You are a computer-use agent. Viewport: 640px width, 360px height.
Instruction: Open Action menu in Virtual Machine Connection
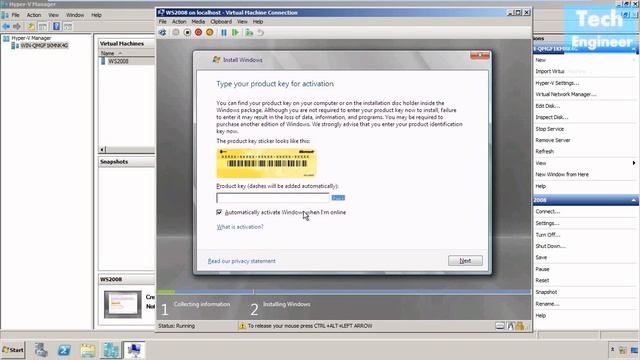click(179, 22)
